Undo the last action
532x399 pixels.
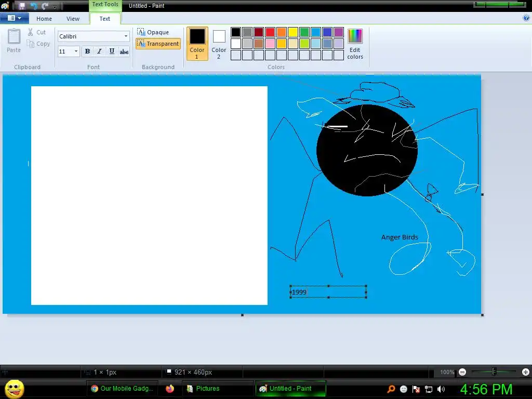tap(34, 6)
